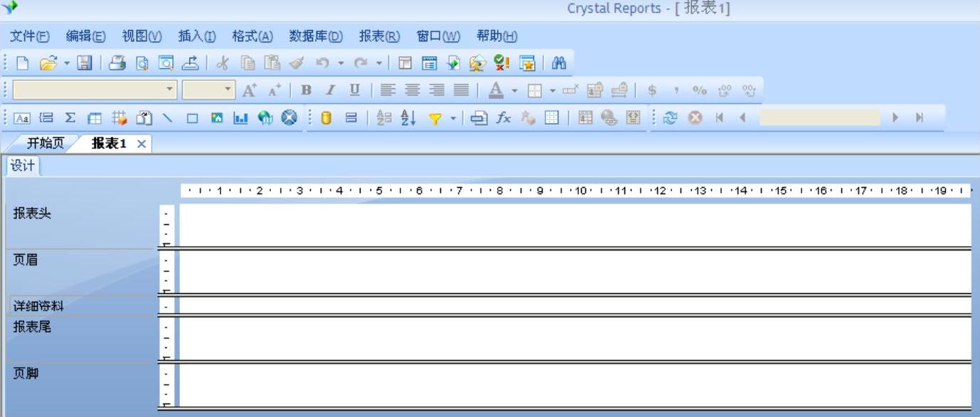
Task: Click the Refresh report data icon
Action: [x=670, y=118]
